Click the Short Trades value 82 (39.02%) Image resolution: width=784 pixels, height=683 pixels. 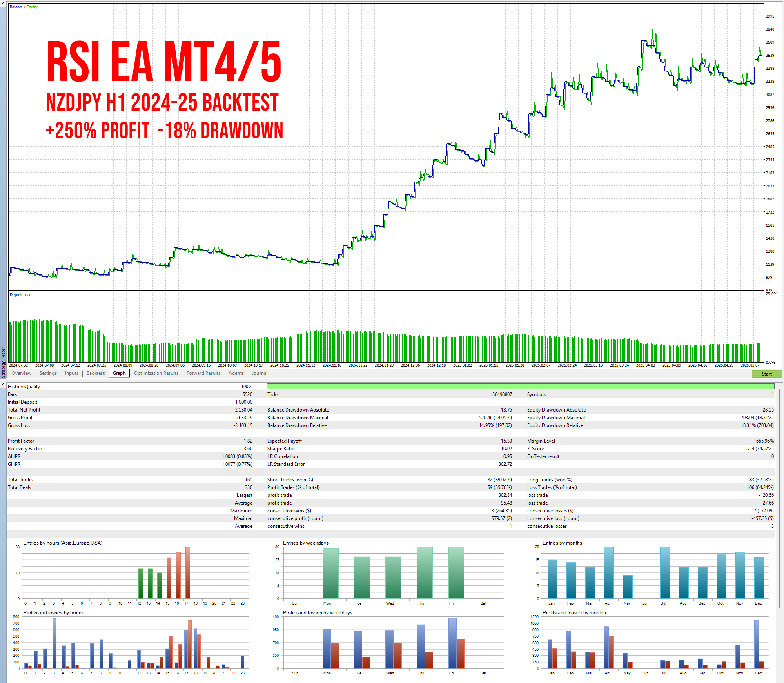[500, 480]
